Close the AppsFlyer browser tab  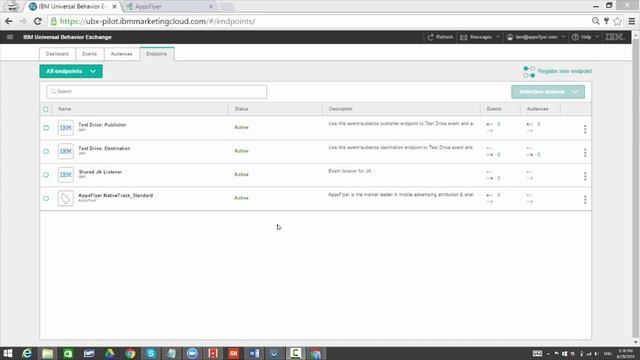click(x=211, y=7)
